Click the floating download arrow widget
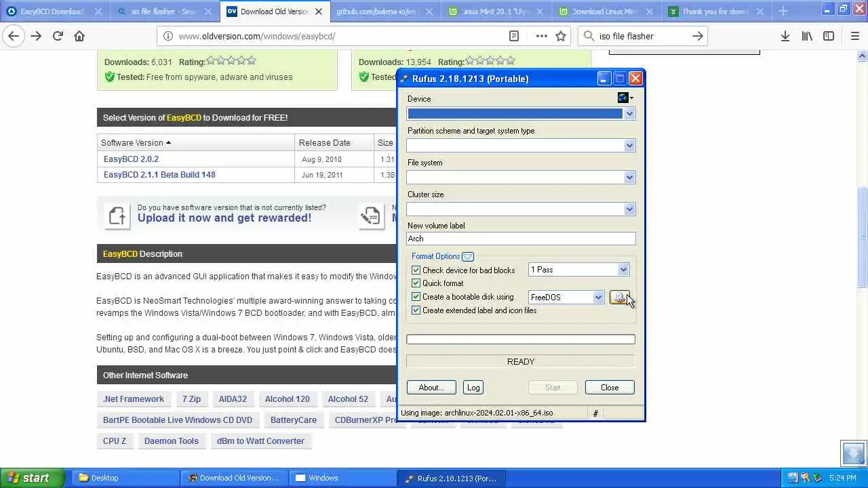868x488 pixels. tap(853, 453)
